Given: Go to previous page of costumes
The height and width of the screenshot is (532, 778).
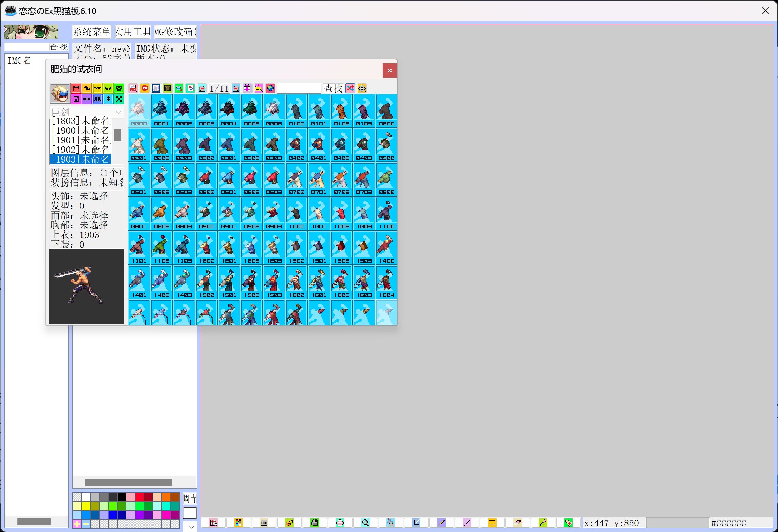Looking at the screenshot, I should [202, 88].
